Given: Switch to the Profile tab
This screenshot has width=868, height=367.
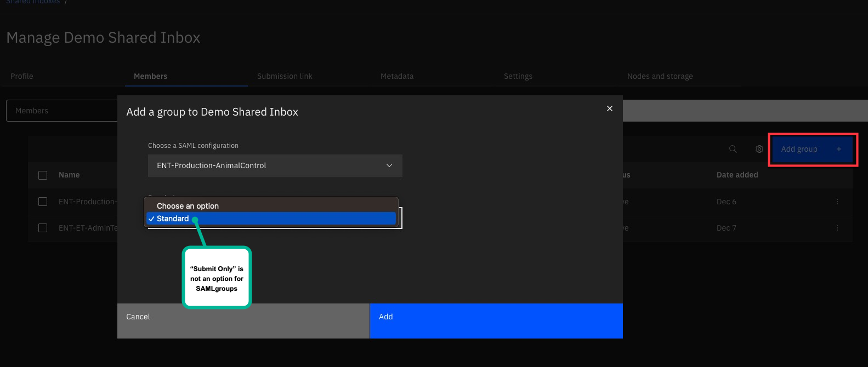Looking at the screenshot, I should [x=22, y=76].
